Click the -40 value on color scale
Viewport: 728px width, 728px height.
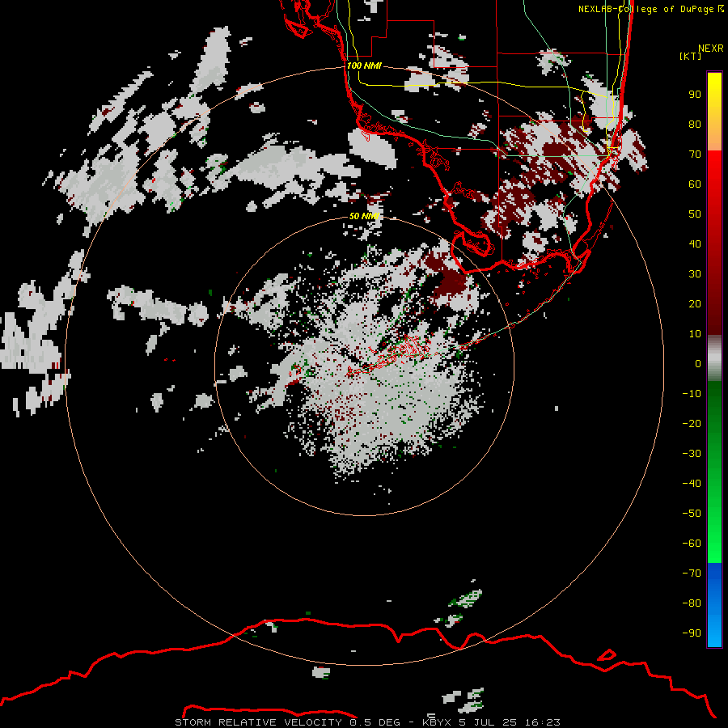[692, 484]
